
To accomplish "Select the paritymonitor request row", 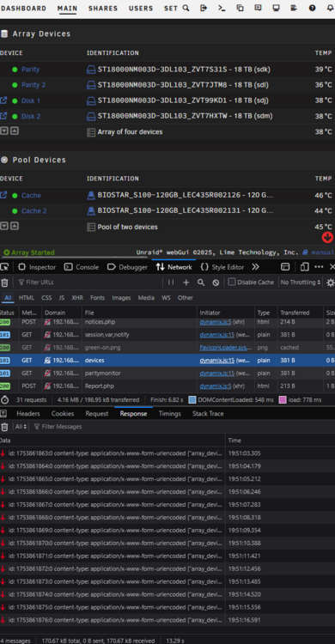I will click(167, 374).
